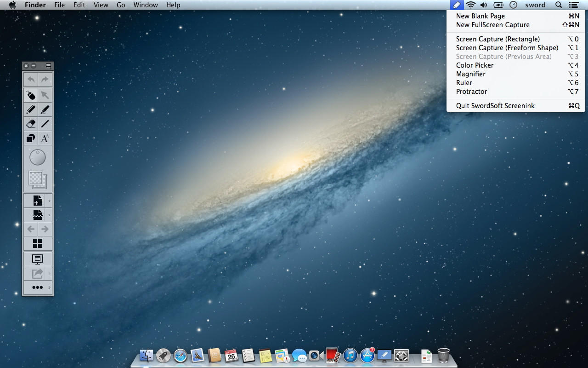Click Quit SwordSoft Screenink
The image size is (588, 368).
(495, 106)
